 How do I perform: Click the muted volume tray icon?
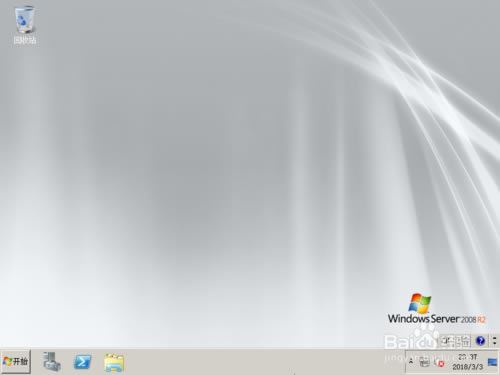pyautogui.click(x=439, y=363)
